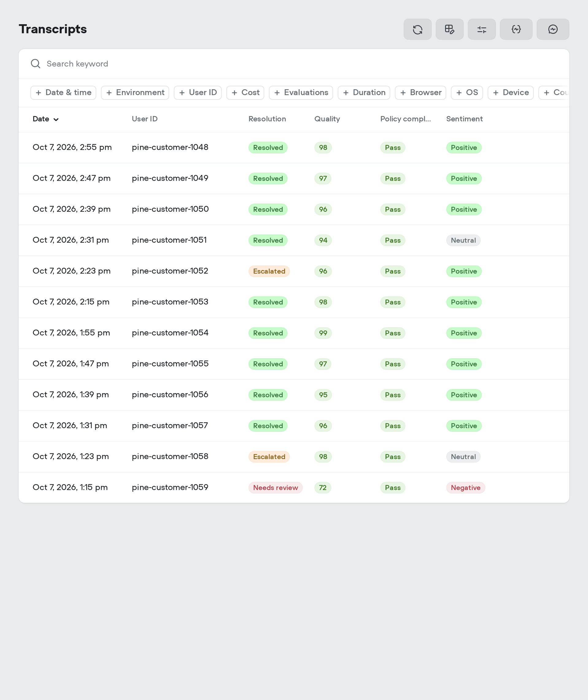The image size is (588, 700).
Task: Click Positive sentiment for pine-customer-1057
Action: (464, 426)
